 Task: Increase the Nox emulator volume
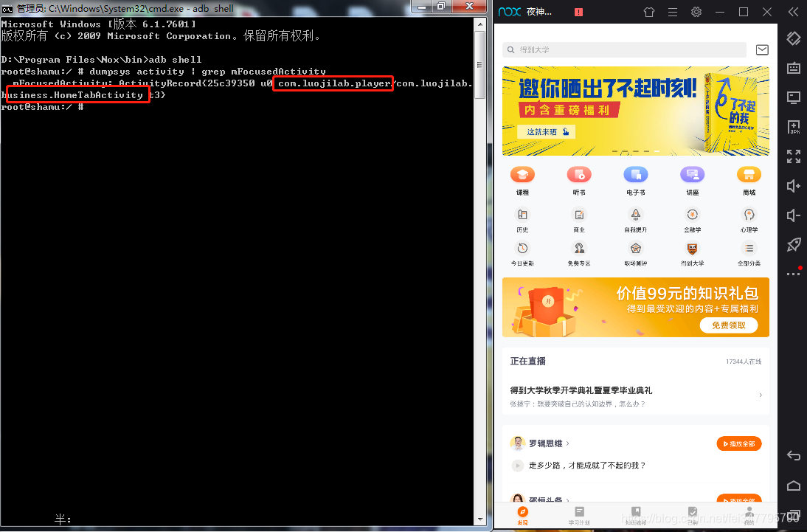(793, 185)
